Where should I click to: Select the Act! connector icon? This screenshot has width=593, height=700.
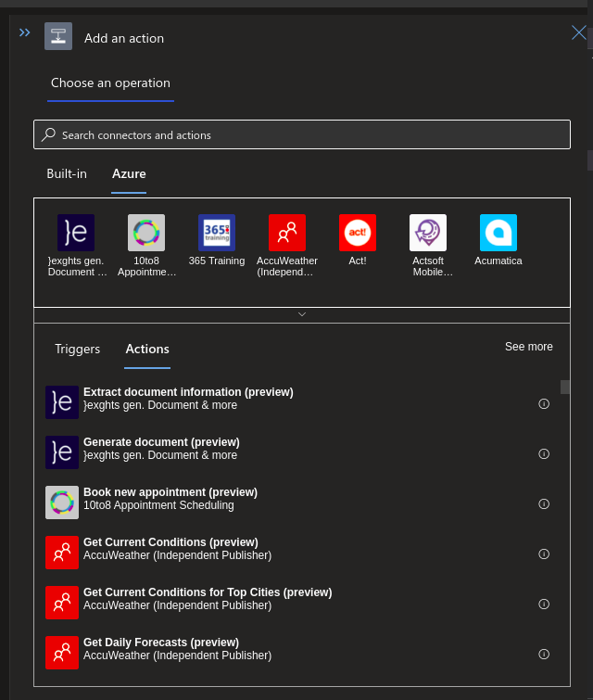tap(358, 233)
